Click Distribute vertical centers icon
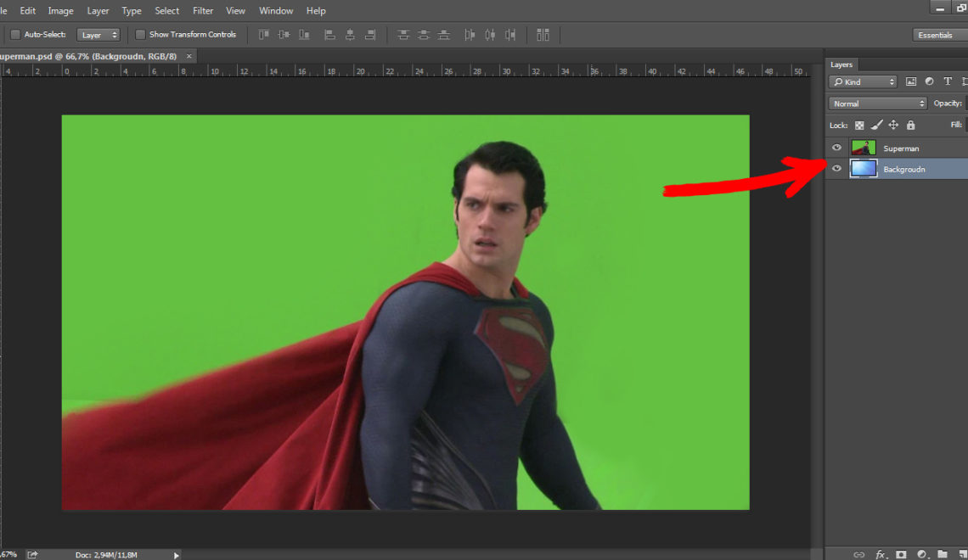Image resolution: width=968 pixels, height=560 pixels. (x=424, y=35)
